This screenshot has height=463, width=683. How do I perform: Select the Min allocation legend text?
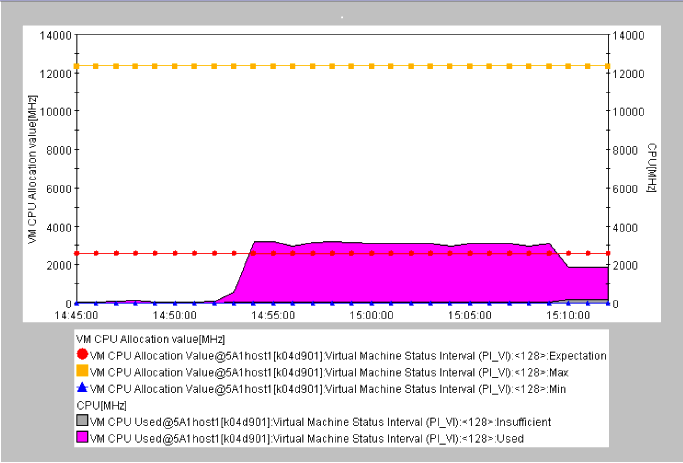coord(328,389)
